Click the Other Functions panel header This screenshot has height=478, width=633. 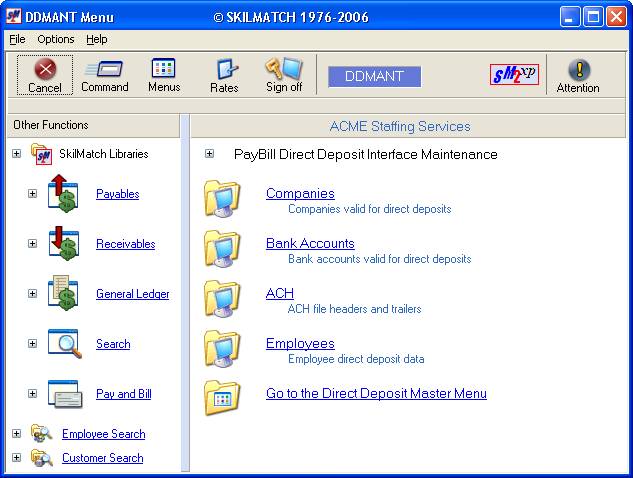tap(94, 125)
